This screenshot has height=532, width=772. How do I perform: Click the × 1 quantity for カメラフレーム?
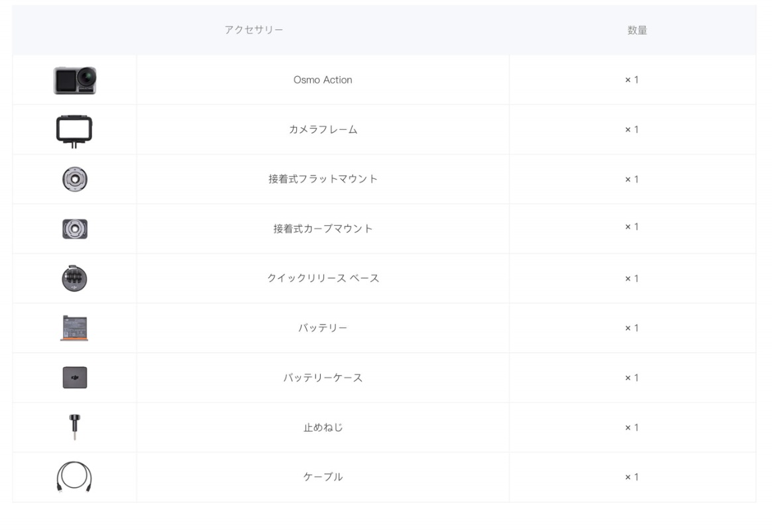point(632,130)
